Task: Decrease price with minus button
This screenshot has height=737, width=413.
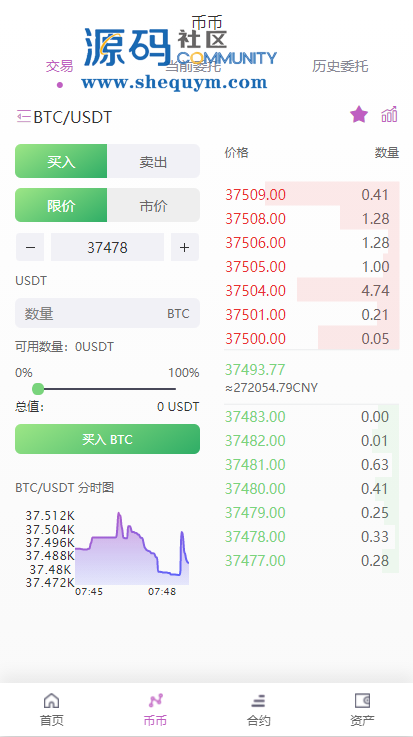Action: (x=30, y=247)
